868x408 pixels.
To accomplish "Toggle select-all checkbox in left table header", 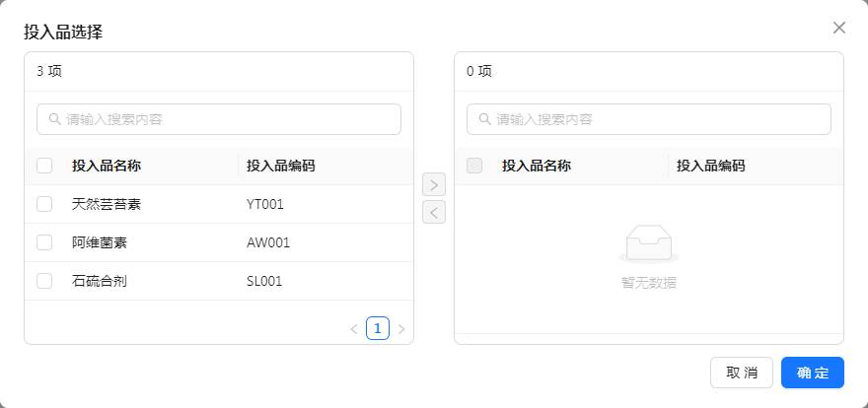I will (44, 166).
